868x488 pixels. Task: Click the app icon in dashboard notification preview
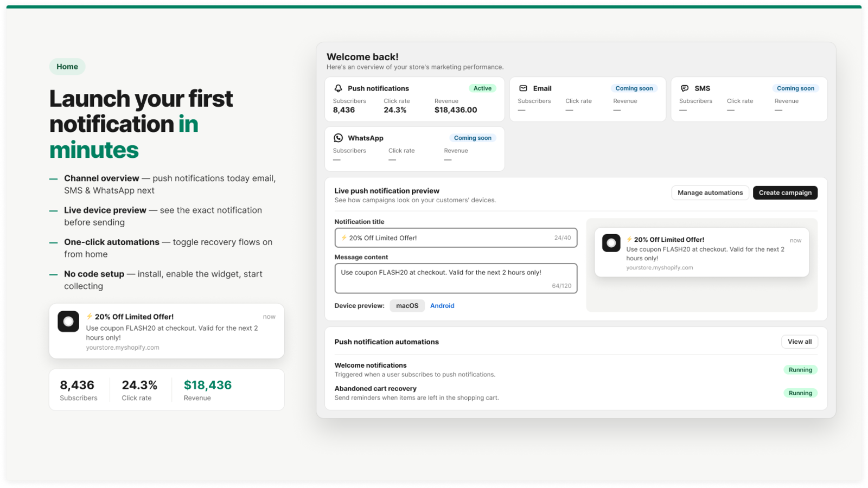[611, 243]
